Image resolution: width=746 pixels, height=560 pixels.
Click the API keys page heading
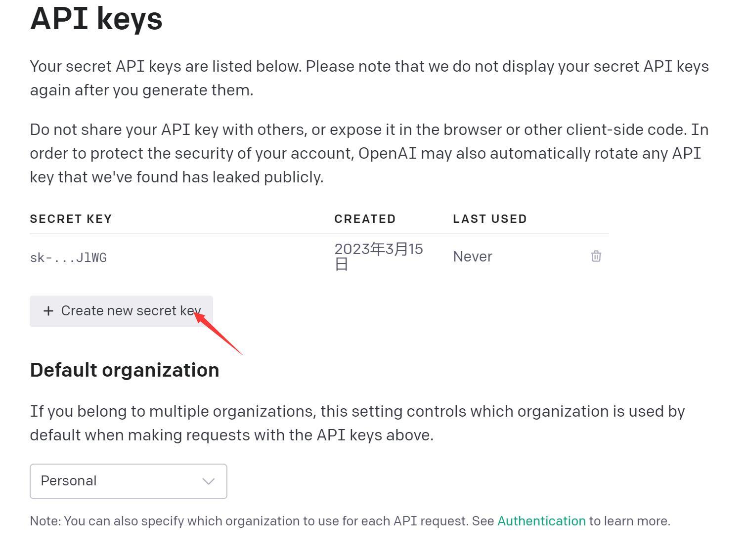click(x=96, y=19)
